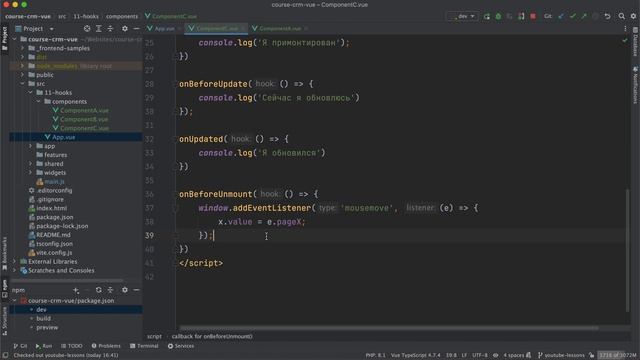Toggle the Structure side panel
This screenshot has height=360, width=640.
(4, 321)
